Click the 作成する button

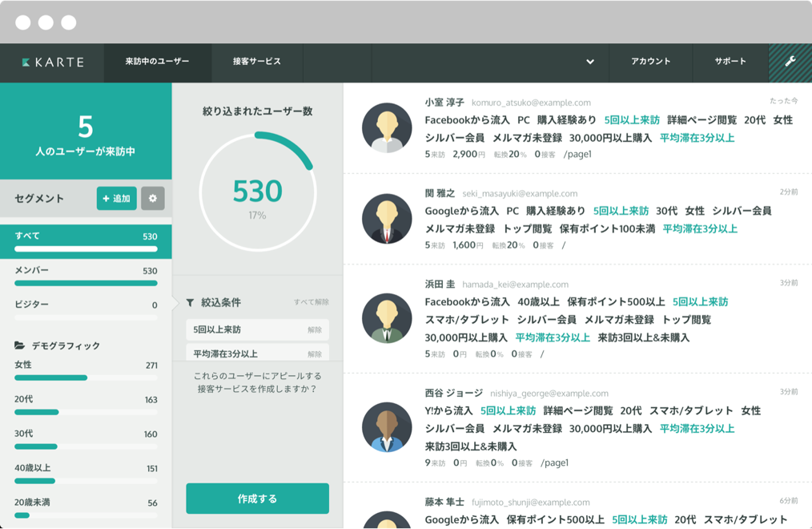(x=257, y=499)
